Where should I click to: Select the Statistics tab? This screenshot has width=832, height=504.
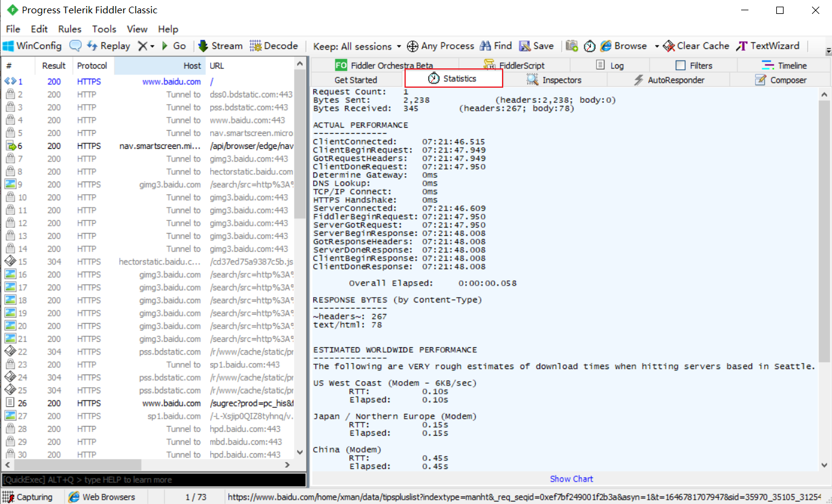[x=454, y=79]
